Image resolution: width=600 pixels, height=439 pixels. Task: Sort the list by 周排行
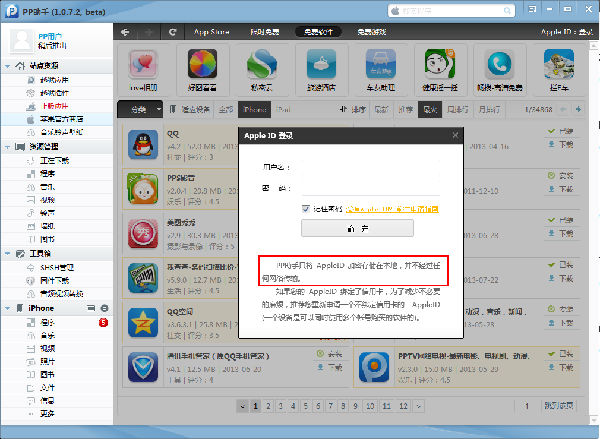click(458, 109)
